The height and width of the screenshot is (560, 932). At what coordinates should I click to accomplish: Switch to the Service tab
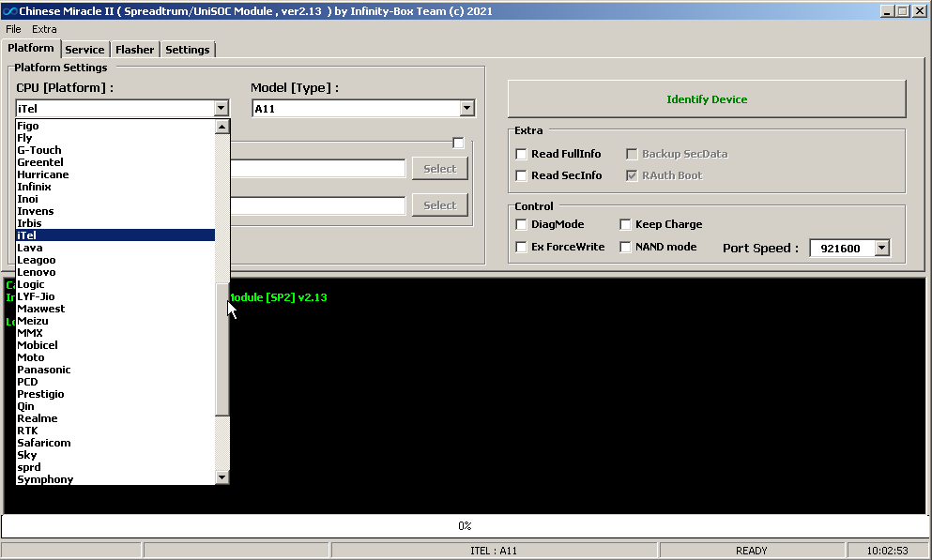click(x=84, y=50)
